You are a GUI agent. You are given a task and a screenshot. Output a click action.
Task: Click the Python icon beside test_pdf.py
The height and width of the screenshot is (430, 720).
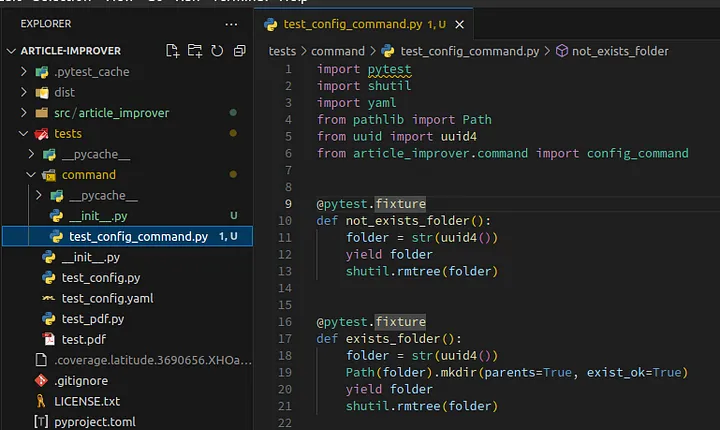48,319
